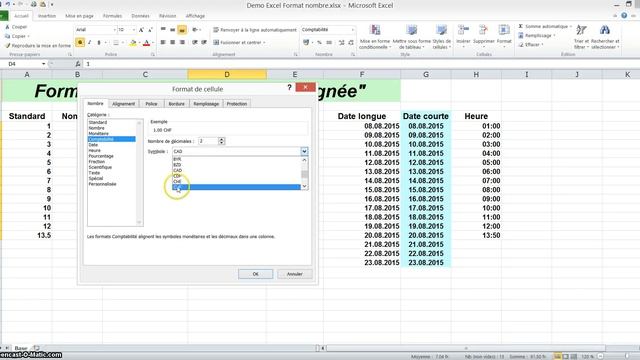Click Reproduire la mise en forme brush
The width and height of the screenshot is (640, 360).
(x=7, y=46)
